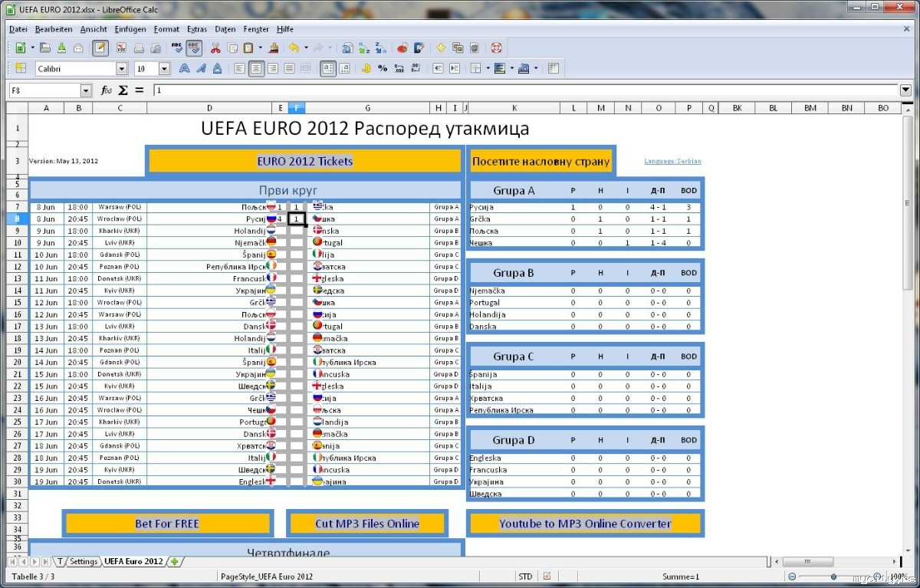Cut selection with the scissors icon

tap(215, 48)
